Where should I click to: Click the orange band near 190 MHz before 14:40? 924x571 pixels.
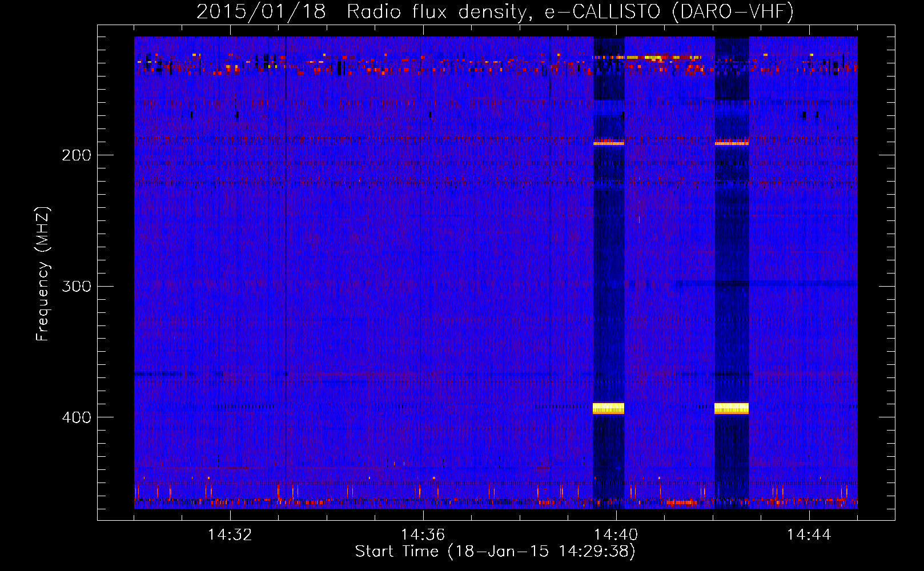609,143
